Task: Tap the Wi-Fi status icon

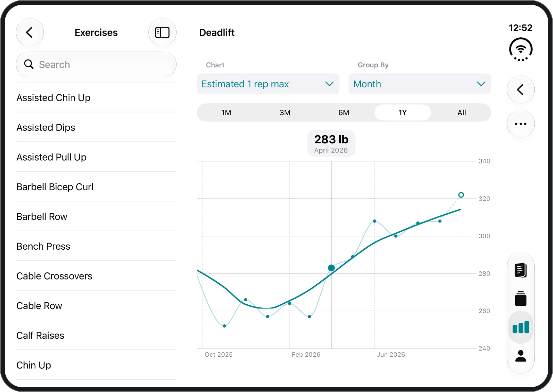Action: [x=521, y=50]
